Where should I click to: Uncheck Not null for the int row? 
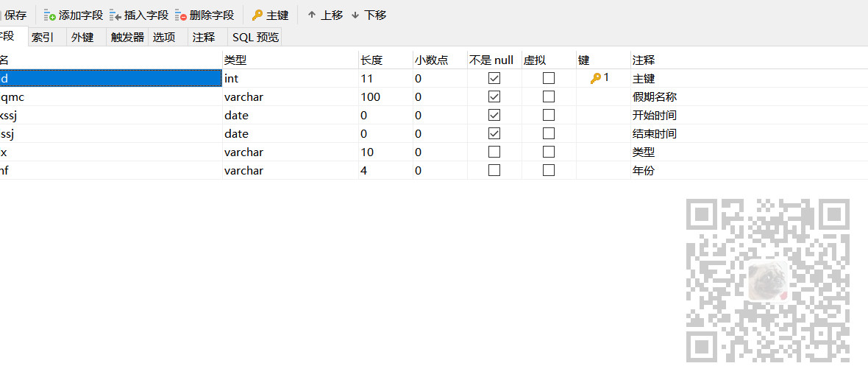pos(494,78)
